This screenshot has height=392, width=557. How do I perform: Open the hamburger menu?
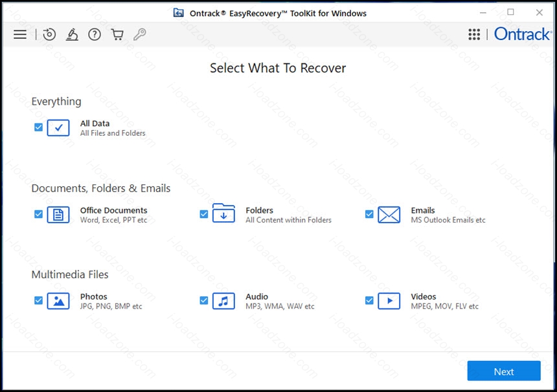(x=20, y=34)
